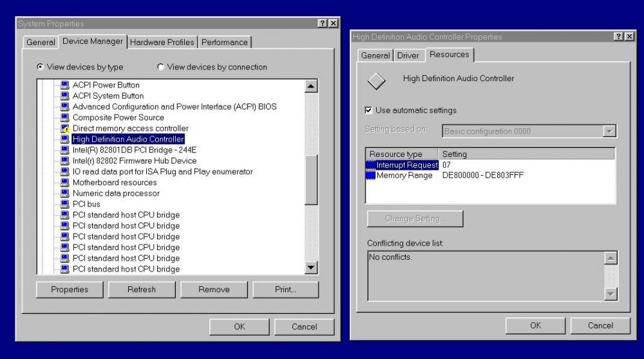Viewport: 644px width, 359px height.
Task: Click conflicting device list scroll up arrow
Action: click(x=611, y=258)
